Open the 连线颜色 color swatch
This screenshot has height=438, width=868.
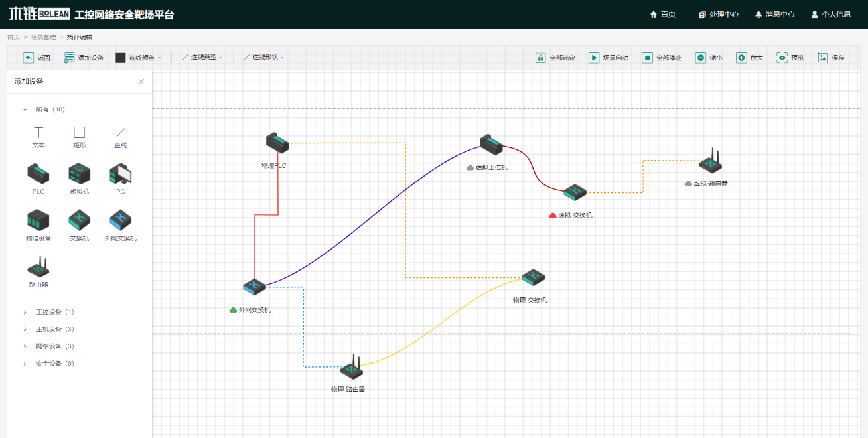(x=120, y=58)
